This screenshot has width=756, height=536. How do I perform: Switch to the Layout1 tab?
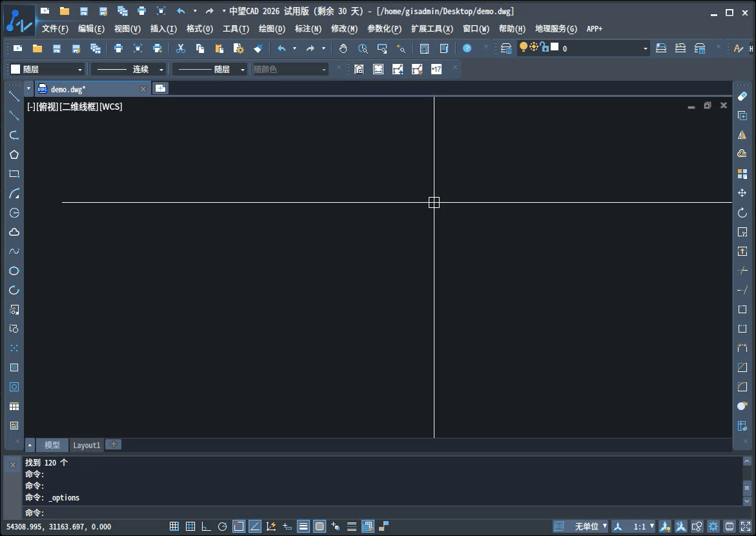pyautogui.click(x=87, y=445)
